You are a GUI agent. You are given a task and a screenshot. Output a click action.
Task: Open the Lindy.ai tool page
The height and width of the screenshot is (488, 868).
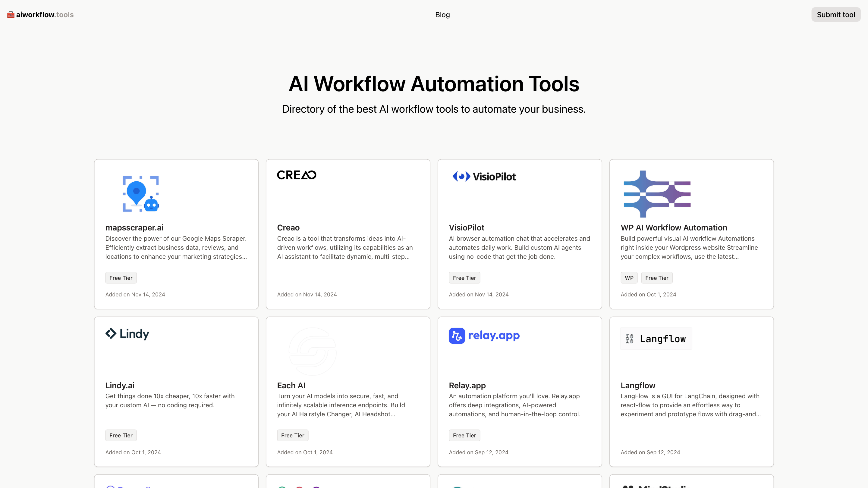(x=120, y=385)
